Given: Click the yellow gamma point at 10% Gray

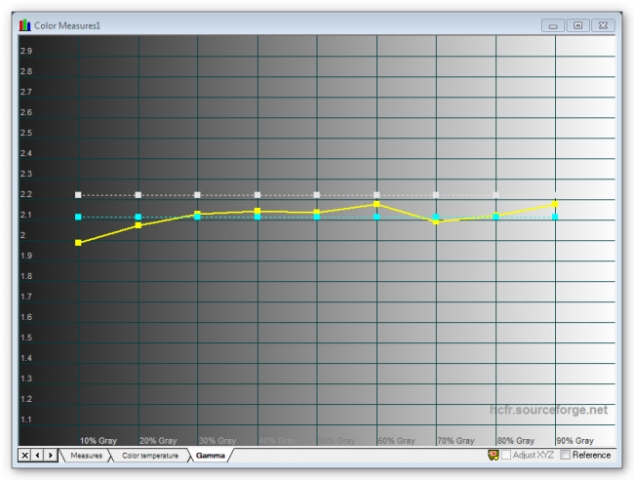Looking at the screenshot, I should pyautogui.click(x=78, y=243).
